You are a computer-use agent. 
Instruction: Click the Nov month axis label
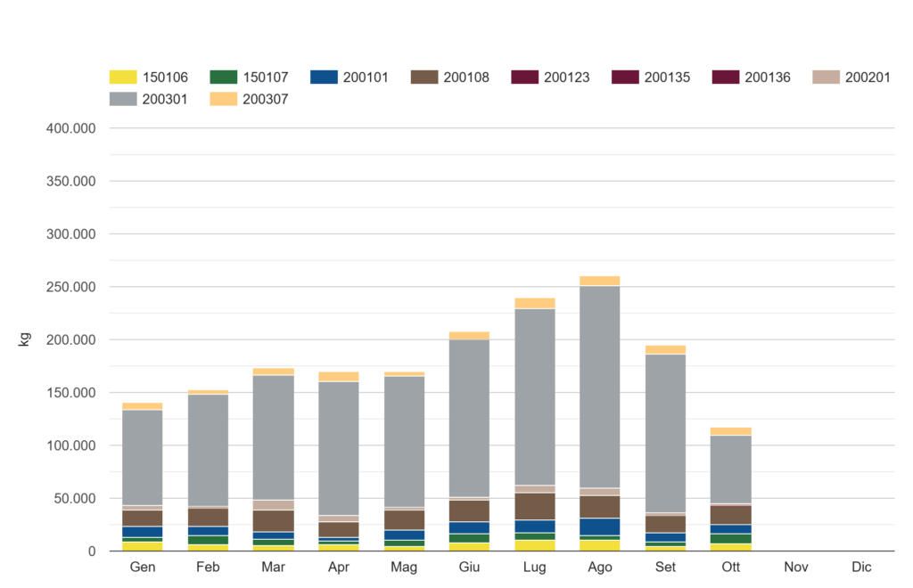tap(796, 567)
